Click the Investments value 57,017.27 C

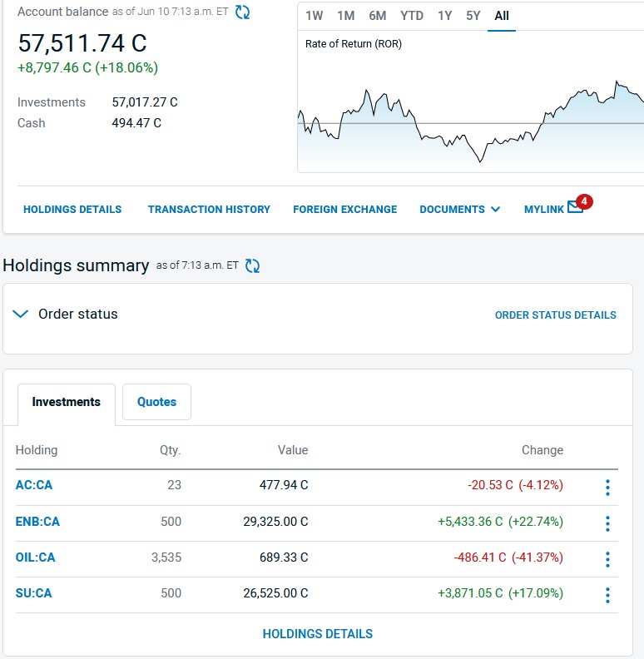pos(145,102)
